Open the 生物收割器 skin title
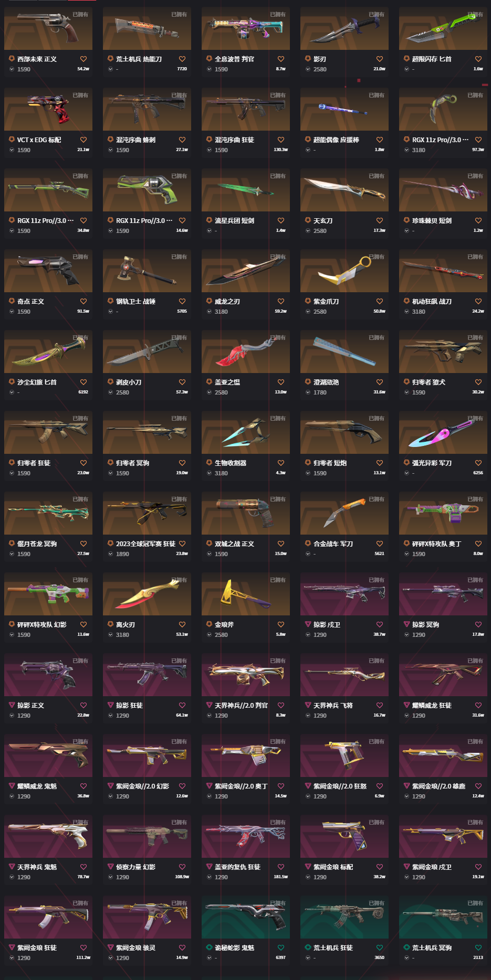This screenshot has width=491, height=980. click(x=231, y=463)
